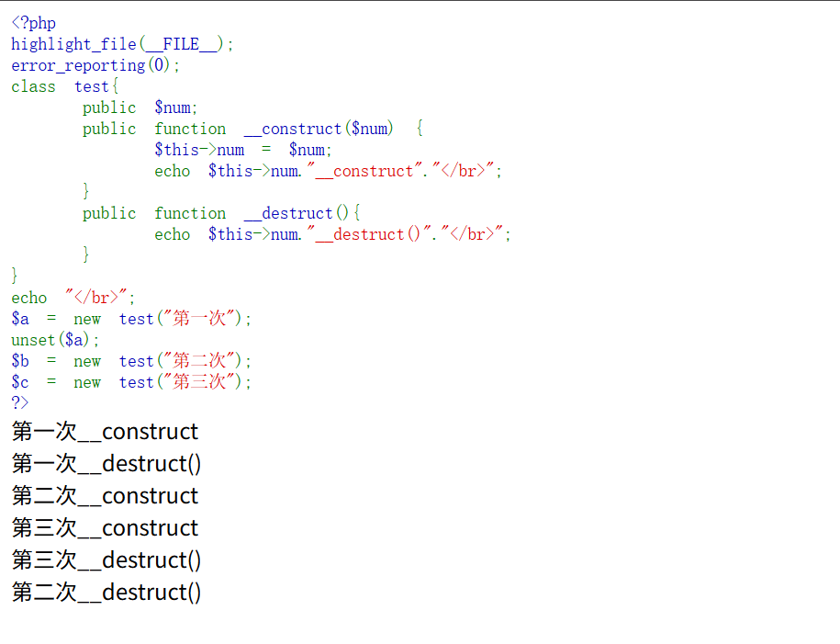Click the closing ?> tag
840x644 pixels.
tap(20, 402)
